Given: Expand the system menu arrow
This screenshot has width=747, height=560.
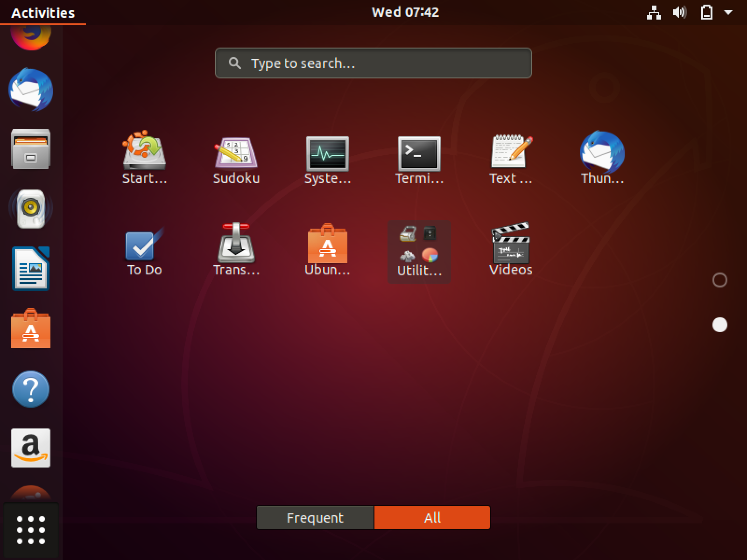Looking at the screenshot, I should 728,13.
